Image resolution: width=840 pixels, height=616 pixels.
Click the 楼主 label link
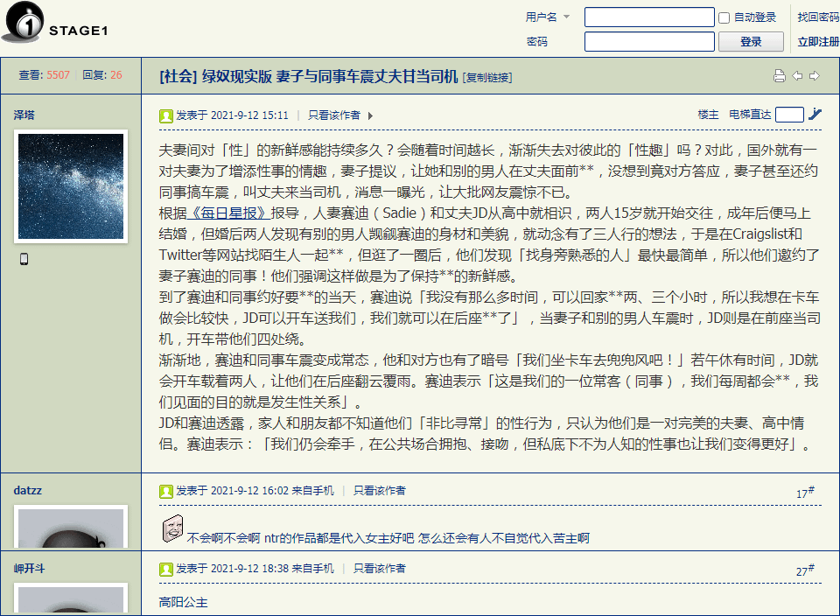708,115
